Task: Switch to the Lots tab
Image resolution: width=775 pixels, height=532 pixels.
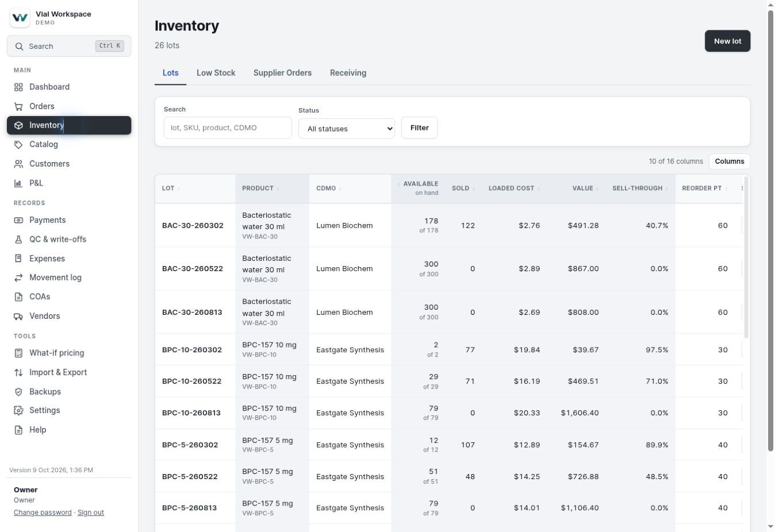Action: point(170,73)
